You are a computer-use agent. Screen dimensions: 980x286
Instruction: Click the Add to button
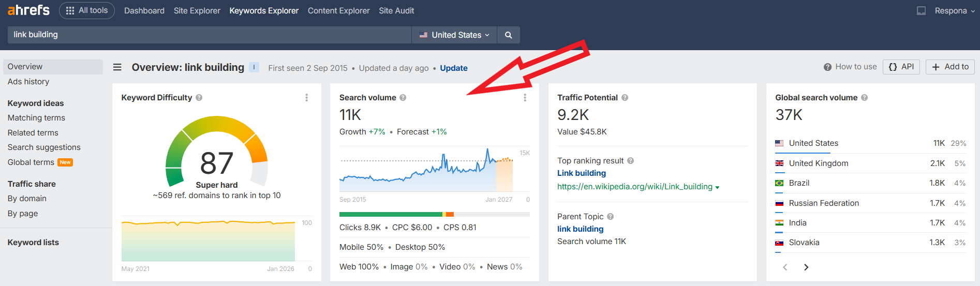[950, 67]
